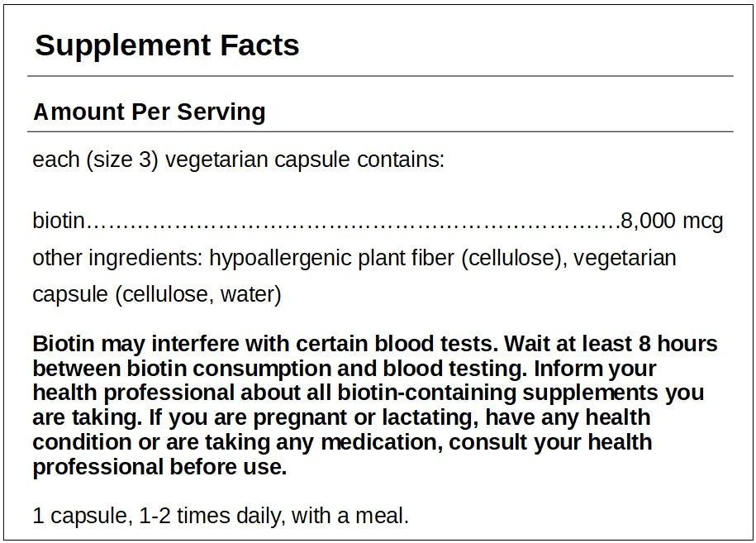Click professional before use text
756x543 pixels.
(x=159, y=467)
